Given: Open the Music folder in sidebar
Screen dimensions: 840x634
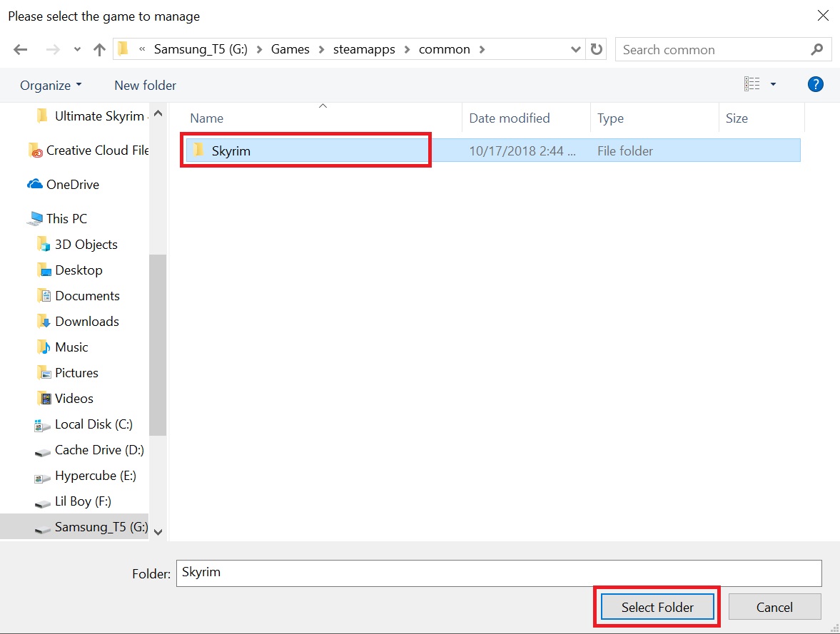Looking at the screenshot, I should coord(61,347).
